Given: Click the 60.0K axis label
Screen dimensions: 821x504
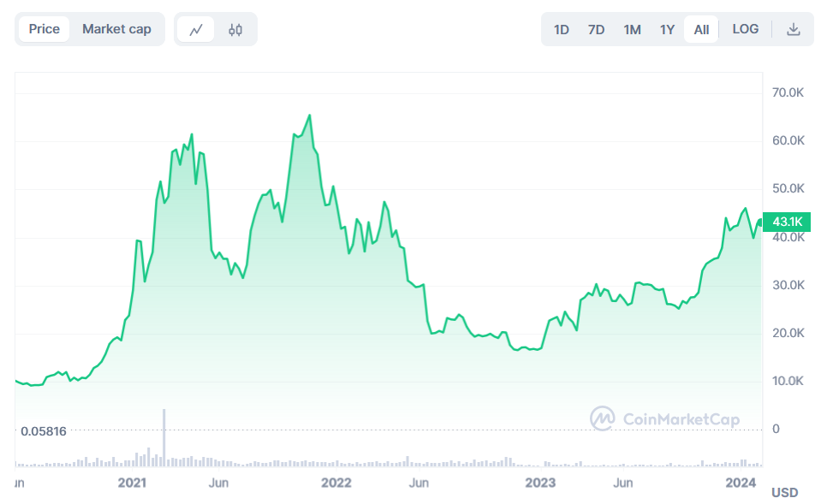Looking at the screenshot, I should (788, 140).
